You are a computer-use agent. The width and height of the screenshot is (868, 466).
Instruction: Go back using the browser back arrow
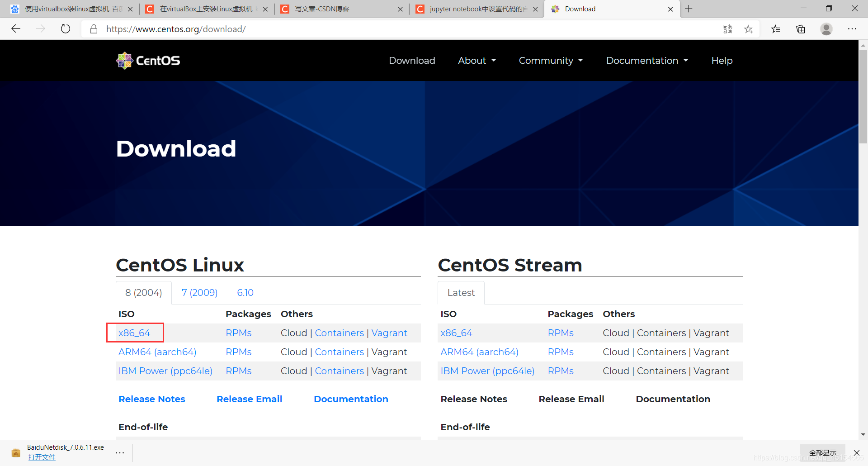point(16,29)
